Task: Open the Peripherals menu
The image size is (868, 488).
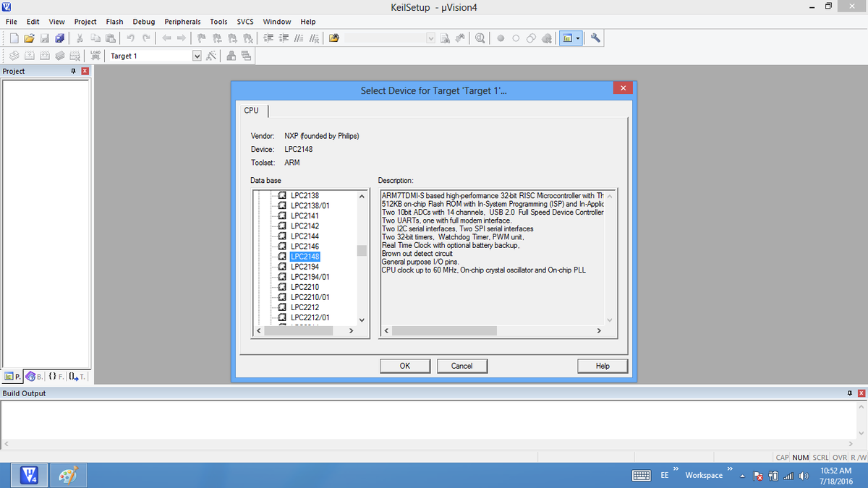Action: tap(182, 22)
